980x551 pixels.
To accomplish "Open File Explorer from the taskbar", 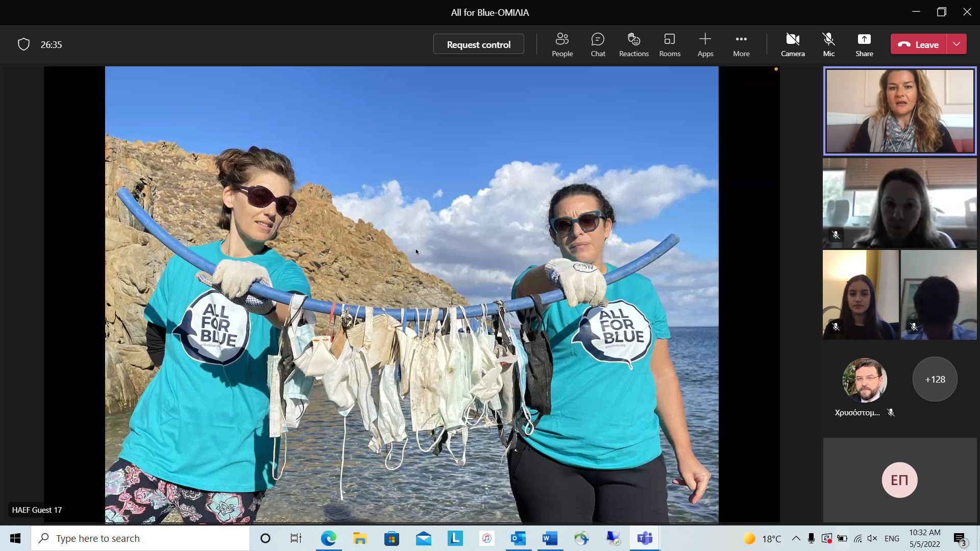I will pyautogui.click(x=360, y=538).
